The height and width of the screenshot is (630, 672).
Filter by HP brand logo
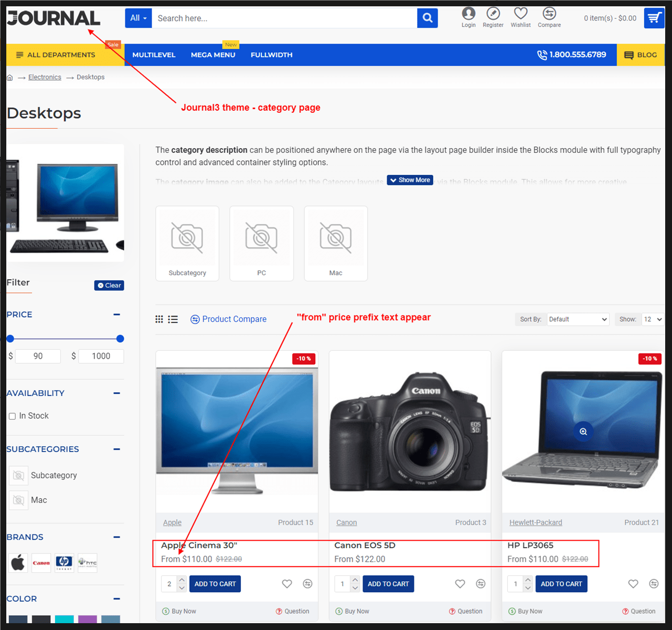pyautogui.click(x=65, y=563)
